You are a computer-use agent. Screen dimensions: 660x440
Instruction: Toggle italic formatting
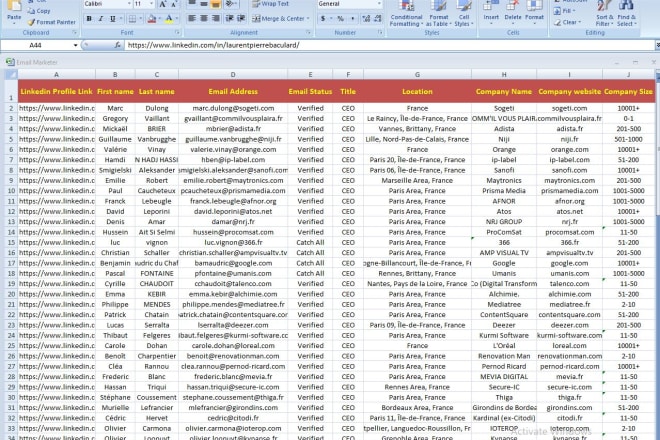101,19
